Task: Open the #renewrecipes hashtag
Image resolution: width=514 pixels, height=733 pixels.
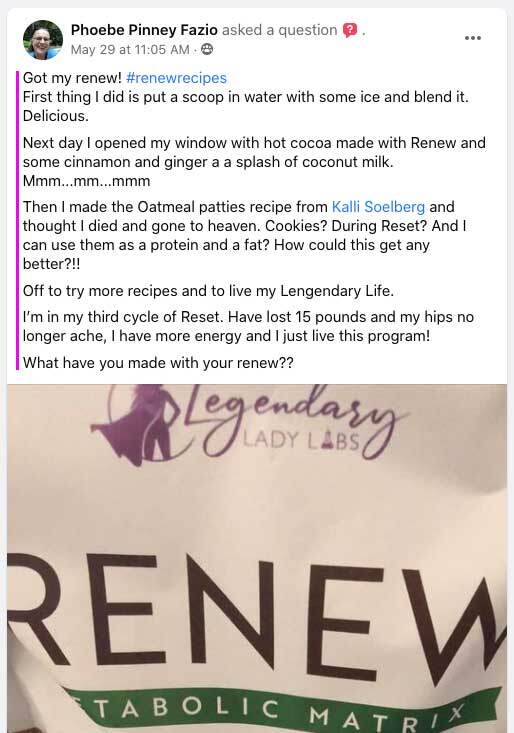Action: (x=176, y=78)
